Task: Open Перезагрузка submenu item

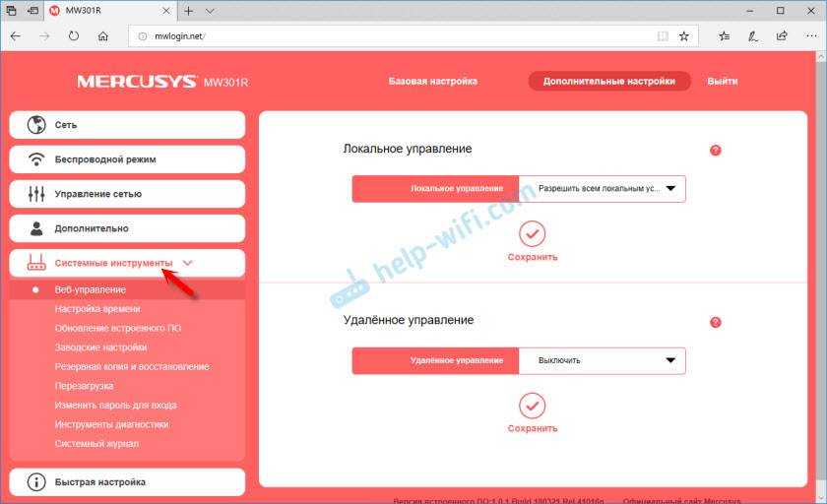Action: [x=84, y=386]
